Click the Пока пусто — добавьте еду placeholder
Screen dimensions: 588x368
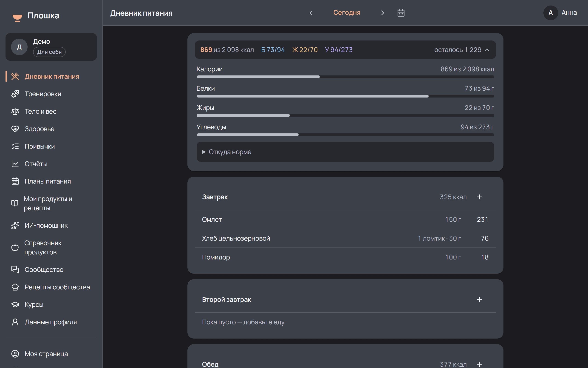[x=243, y=322]
